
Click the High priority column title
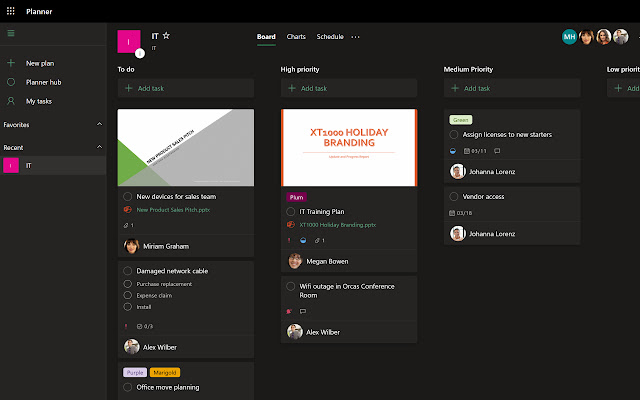(300, 69)
